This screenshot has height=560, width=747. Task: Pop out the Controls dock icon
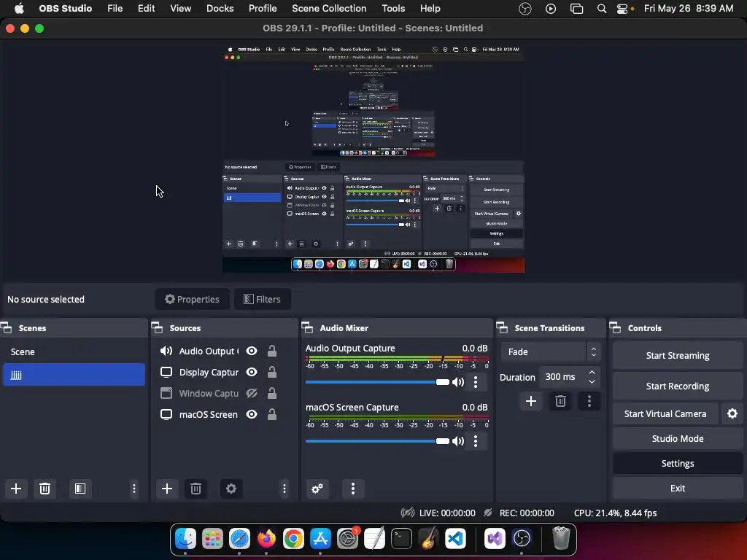pyautogui.click(x=615, y=327)
